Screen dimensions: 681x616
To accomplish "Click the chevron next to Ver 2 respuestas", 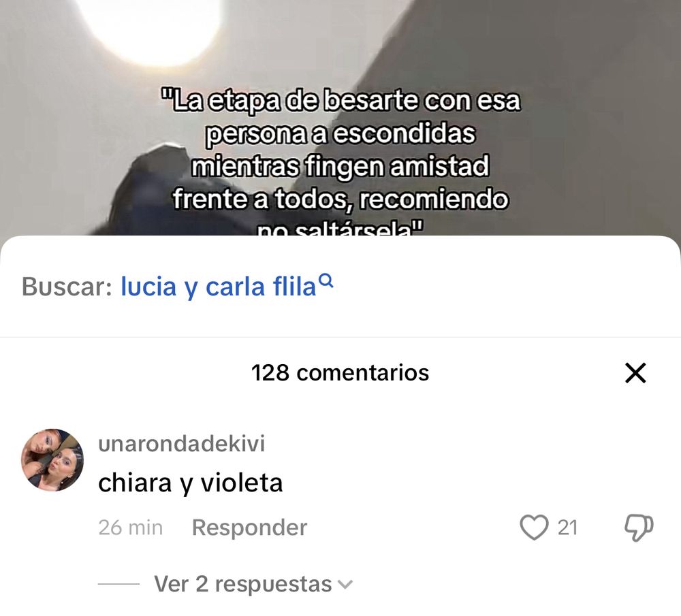I will coord(345,585).
